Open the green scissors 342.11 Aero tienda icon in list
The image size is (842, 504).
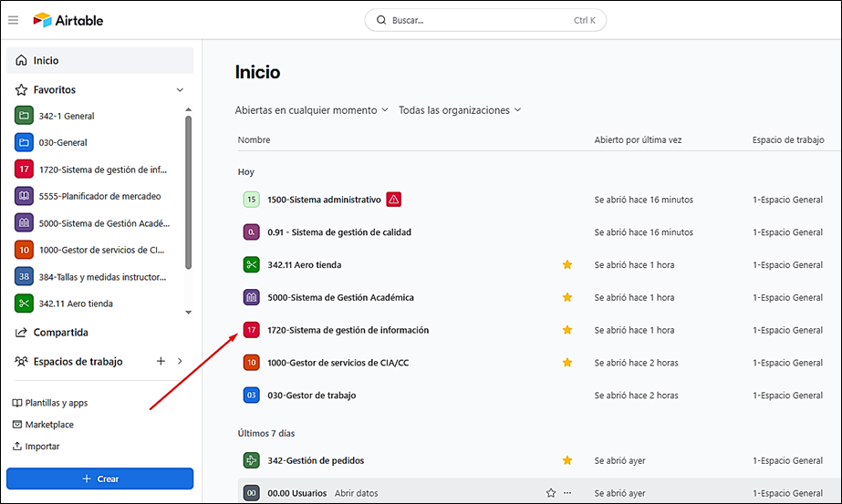click(251, 264)
